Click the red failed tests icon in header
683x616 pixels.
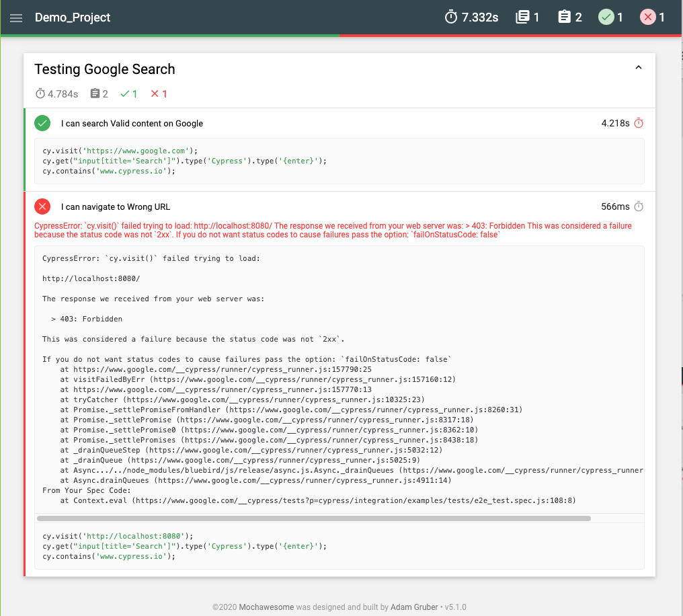click(648, 17)
